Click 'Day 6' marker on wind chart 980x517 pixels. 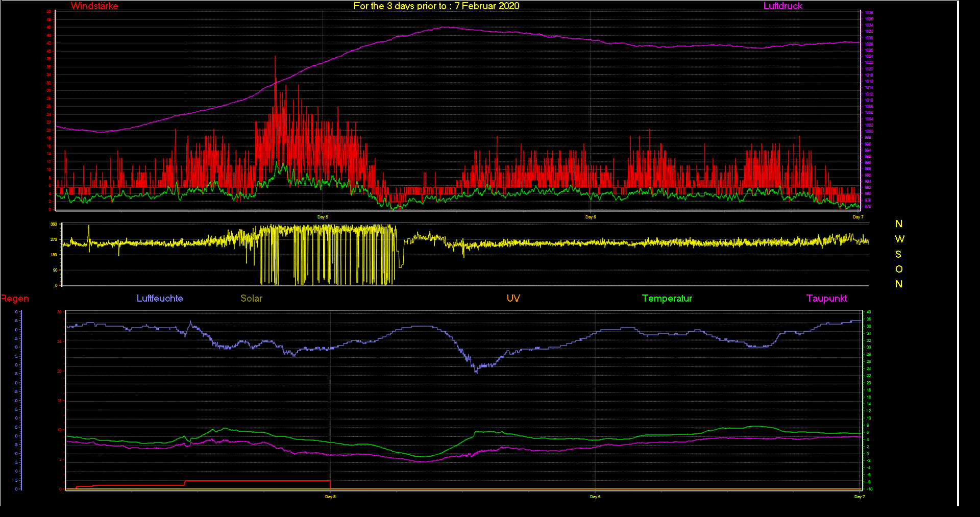coord(591,217)
